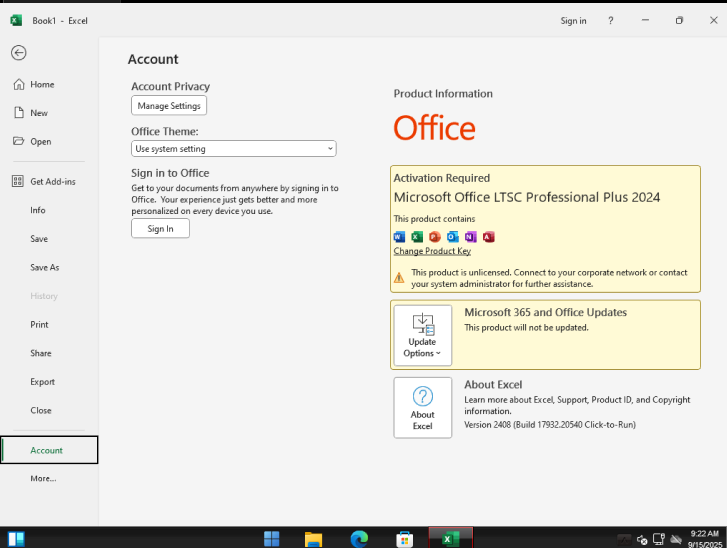This screenshot has width=727, height=548.
Task: Click the Excel logo in title bar
Action: point(16,20)
